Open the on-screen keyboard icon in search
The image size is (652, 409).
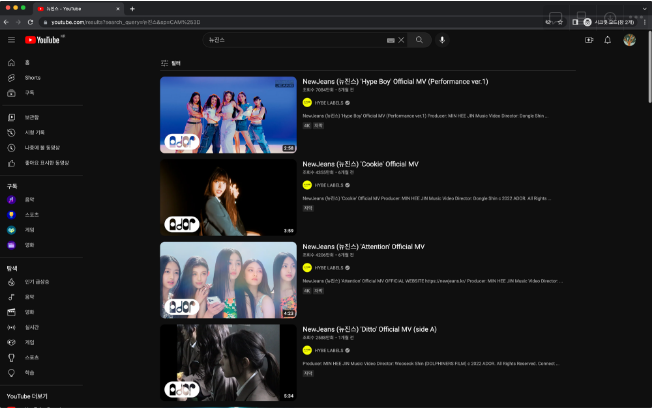coord(390,40)
